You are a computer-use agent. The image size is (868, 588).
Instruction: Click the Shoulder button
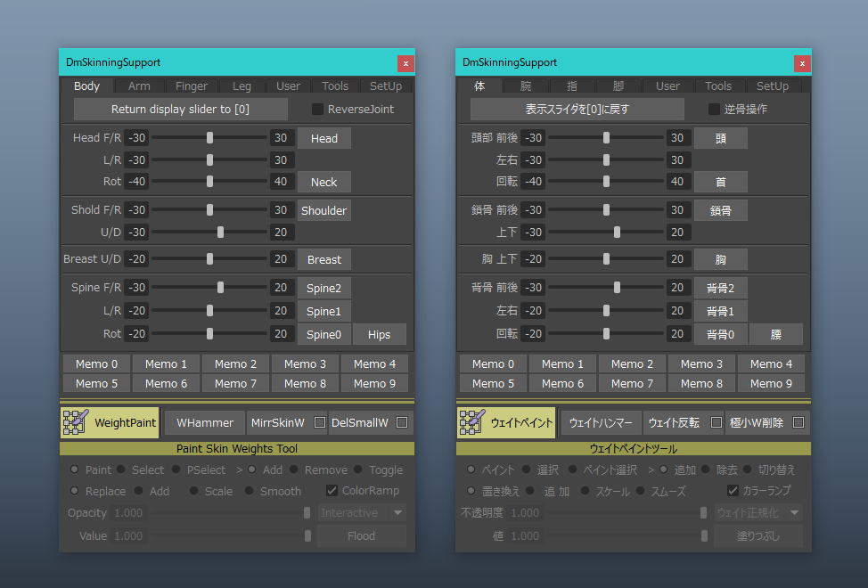pyautogui.click(x=323, y=210)
